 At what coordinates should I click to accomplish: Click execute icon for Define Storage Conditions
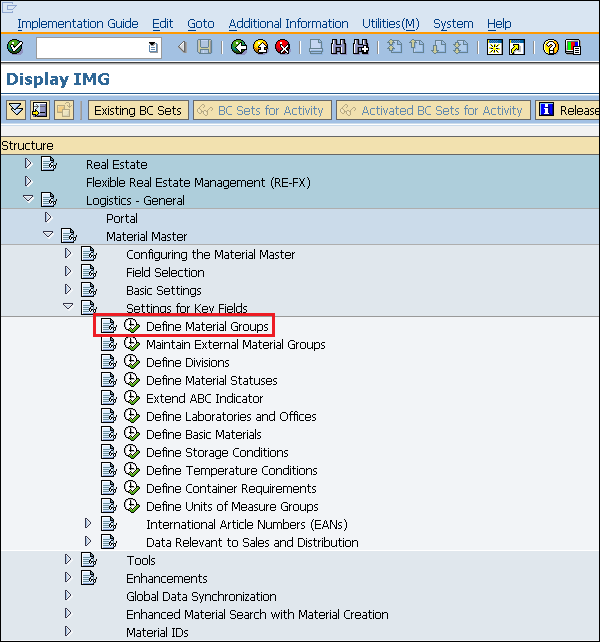click(x=132, y=452)
